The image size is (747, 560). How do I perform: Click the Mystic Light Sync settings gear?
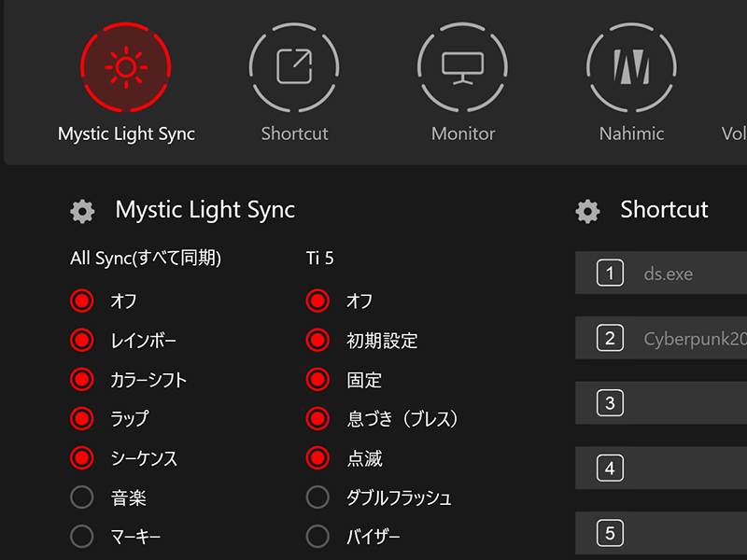(82, 211)
